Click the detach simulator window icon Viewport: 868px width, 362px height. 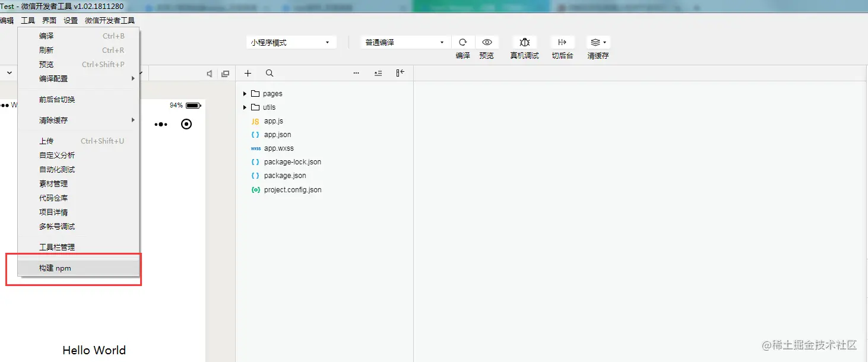point(225,74)
